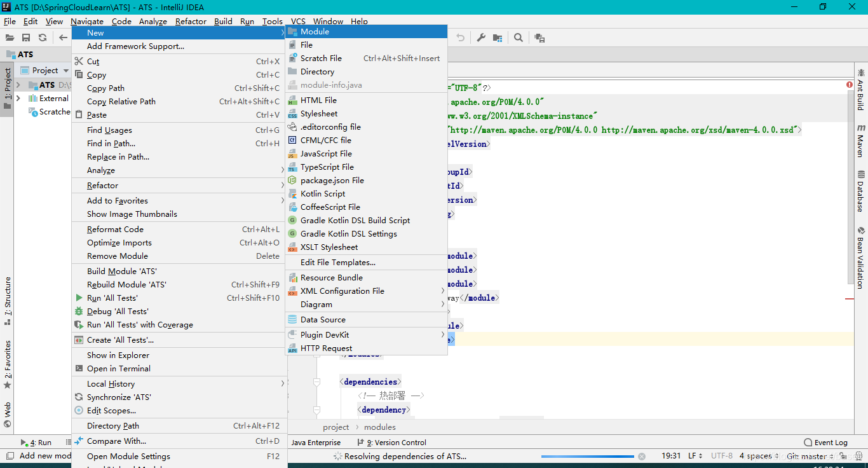Expand the XML Configuration File submenu
The width and height of the screenshot is (868, 468).
tap(367, 291)
